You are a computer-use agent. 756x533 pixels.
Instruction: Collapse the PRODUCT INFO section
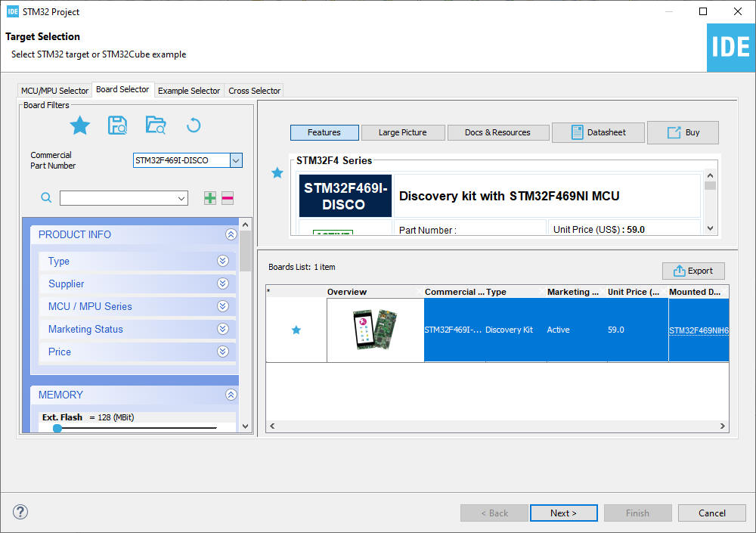[x=231, y=234]
